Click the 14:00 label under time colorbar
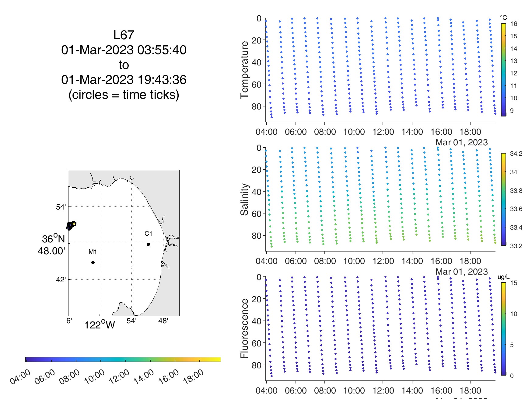Screen dimensions: 532x399 (144, 377)
